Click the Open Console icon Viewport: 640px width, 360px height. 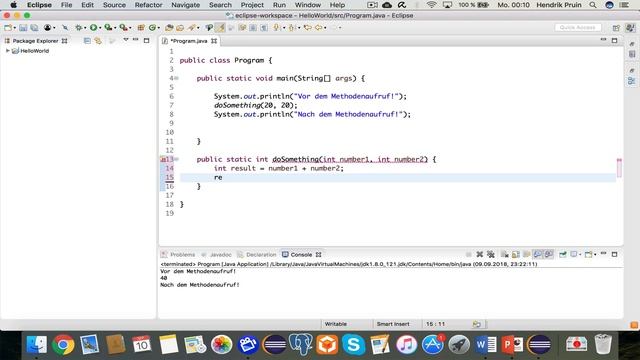[x=588, y=254]
